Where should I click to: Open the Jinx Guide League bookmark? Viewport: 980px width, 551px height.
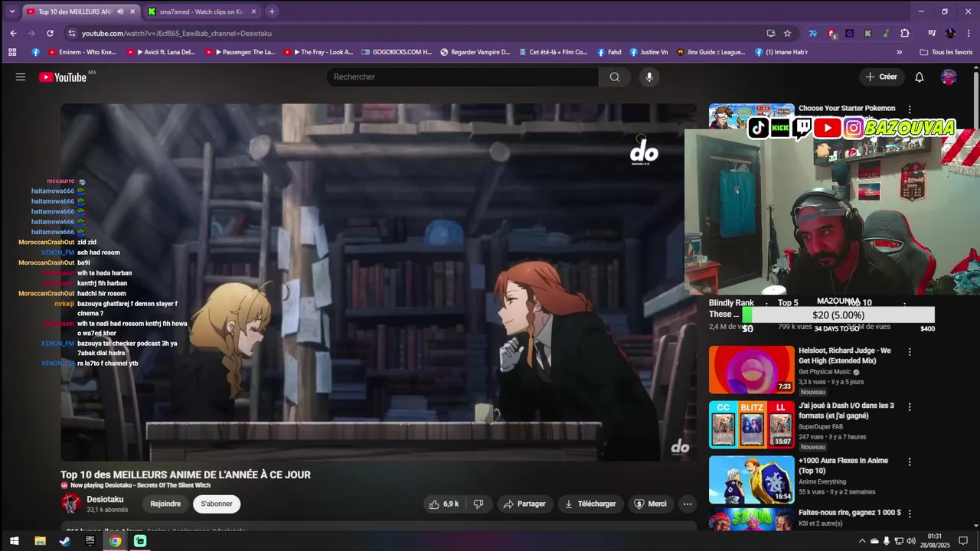709,52
